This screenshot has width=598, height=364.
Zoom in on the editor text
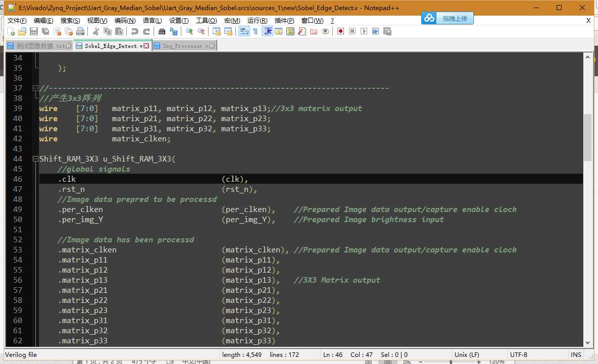(189, 31)
